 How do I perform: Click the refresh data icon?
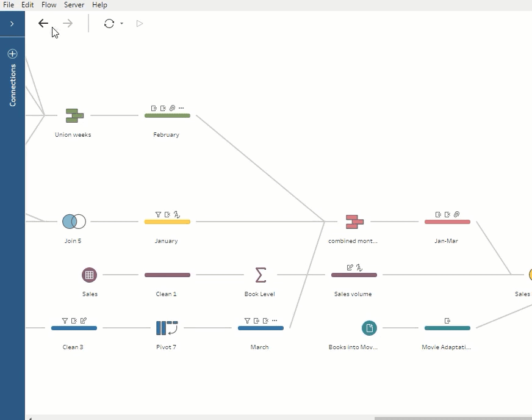coord(109,24)
